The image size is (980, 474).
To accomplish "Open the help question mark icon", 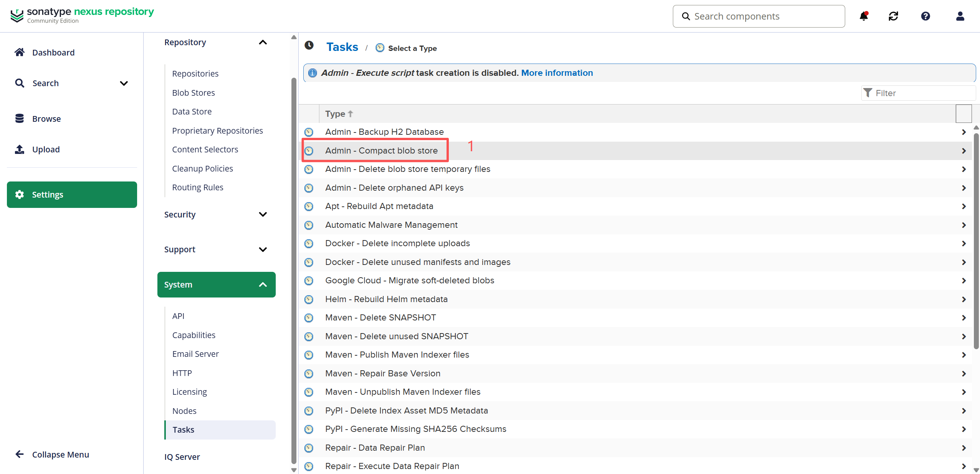I will 925,16.
